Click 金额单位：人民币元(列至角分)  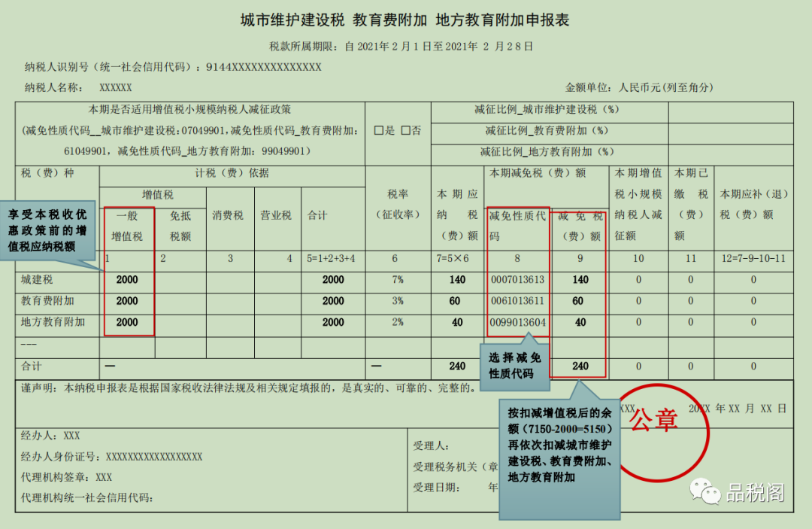point(639,87)
